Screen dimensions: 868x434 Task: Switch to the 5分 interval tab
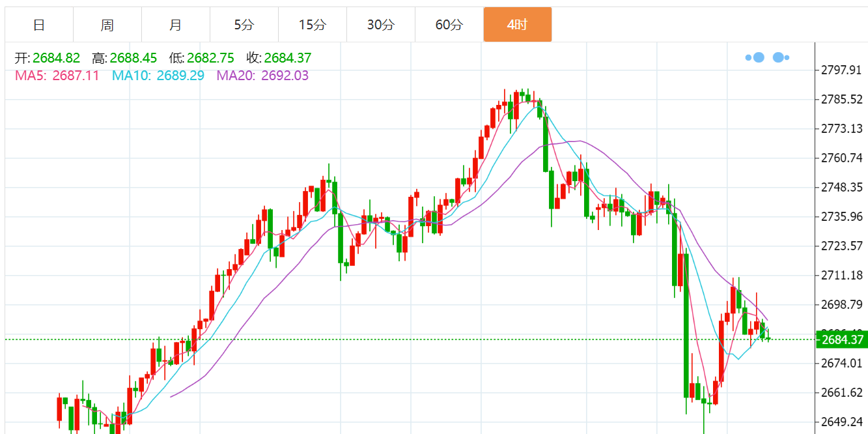pos(244,25)
